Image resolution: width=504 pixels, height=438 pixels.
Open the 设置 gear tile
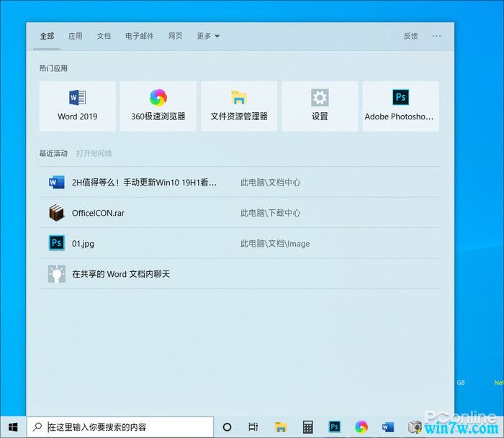pyautogui.click(x=320, y=106)
